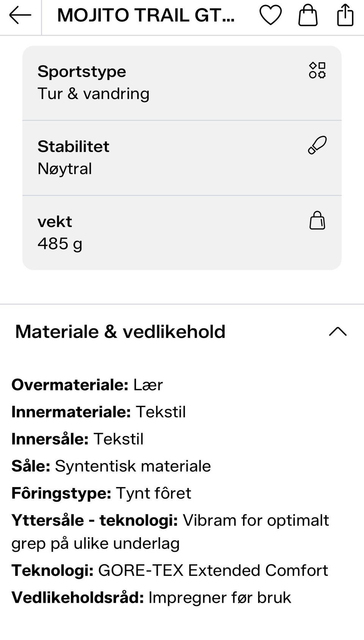
Task: Click the Såle: Syntentisk materiale line
Action: coord(111,466)
